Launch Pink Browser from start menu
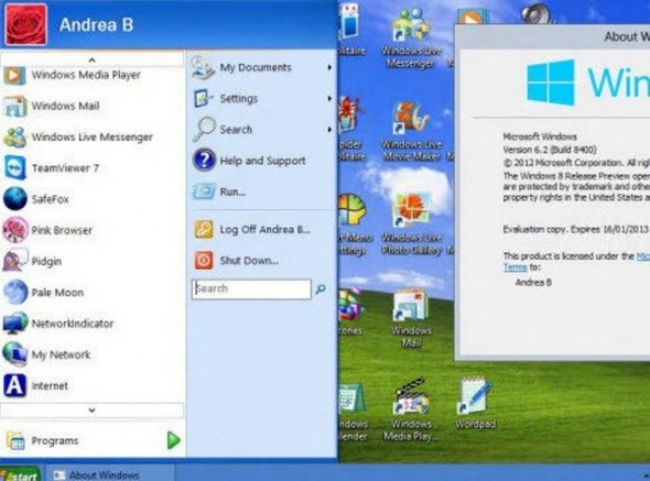This screenshot has height=481, width=650. (x=61, y=230)
